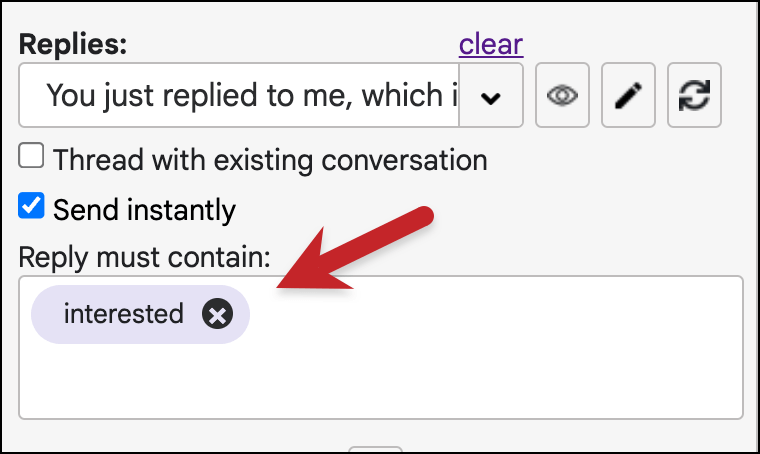
Task: Click the blank area of the 'Reply must contain' box
Action: point(494,347)
